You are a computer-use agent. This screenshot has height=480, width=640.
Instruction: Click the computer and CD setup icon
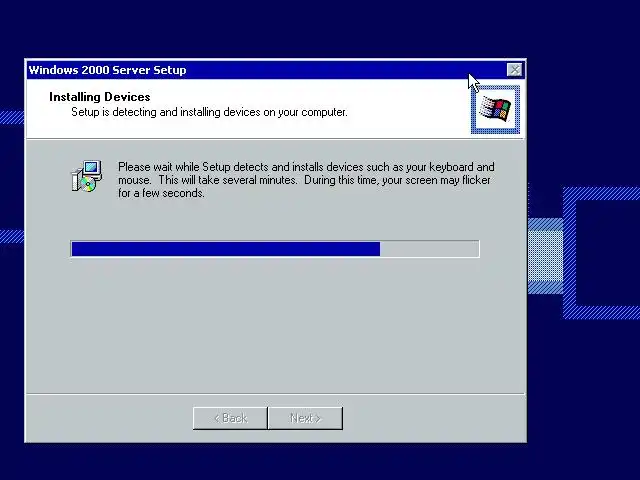(x=87, y=176)
